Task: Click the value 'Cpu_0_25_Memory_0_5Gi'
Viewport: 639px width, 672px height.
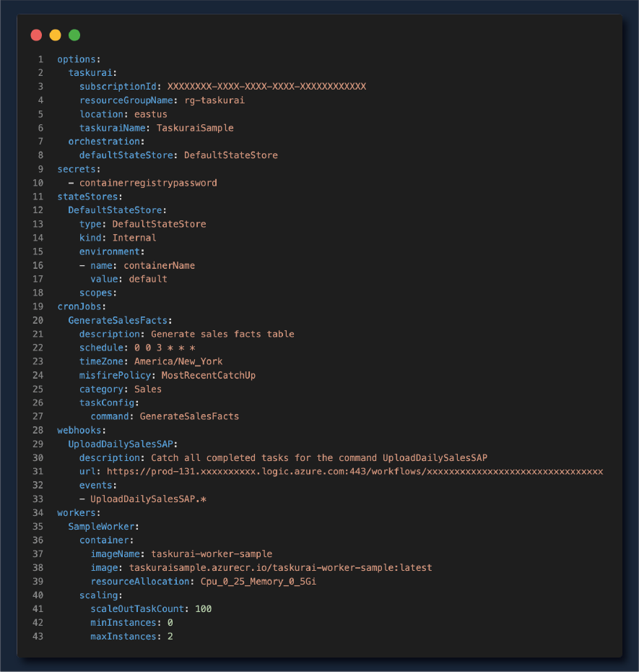Action: pyautogui.click(x=258, y=582)
